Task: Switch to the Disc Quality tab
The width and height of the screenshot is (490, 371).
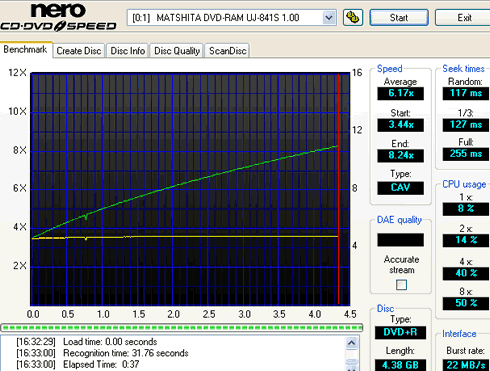Action: (x=177, y=51)
